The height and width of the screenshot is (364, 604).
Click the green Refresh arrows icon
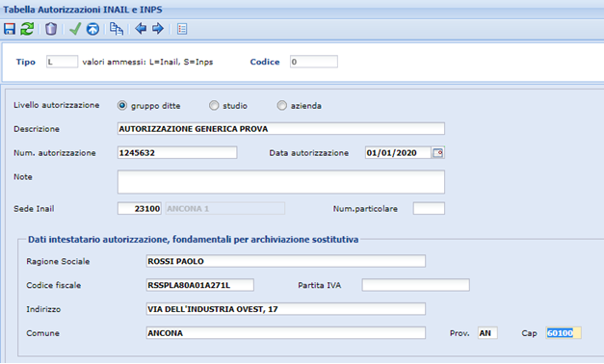coord(27,29)
